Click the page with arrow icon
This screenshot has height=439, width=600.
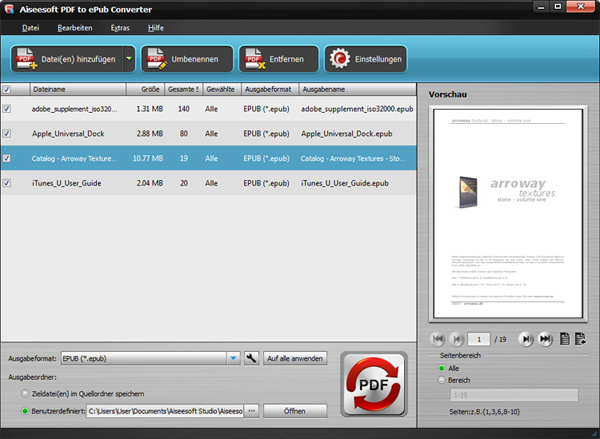click(x=581, y=339)
